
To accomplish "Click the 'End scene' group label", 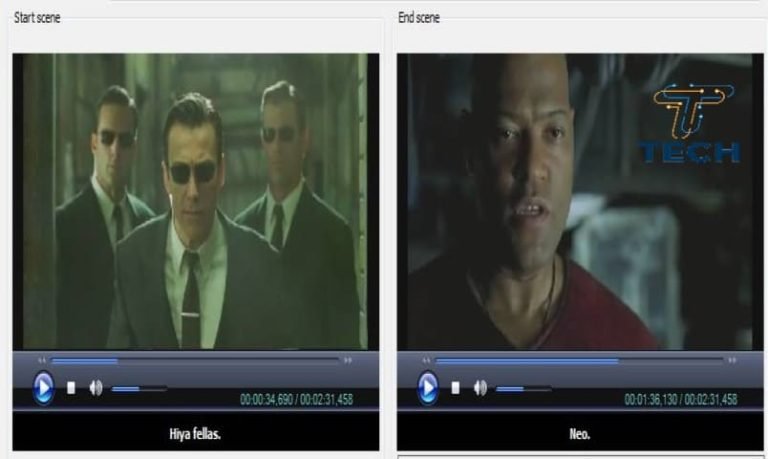I will pos(419,18).
